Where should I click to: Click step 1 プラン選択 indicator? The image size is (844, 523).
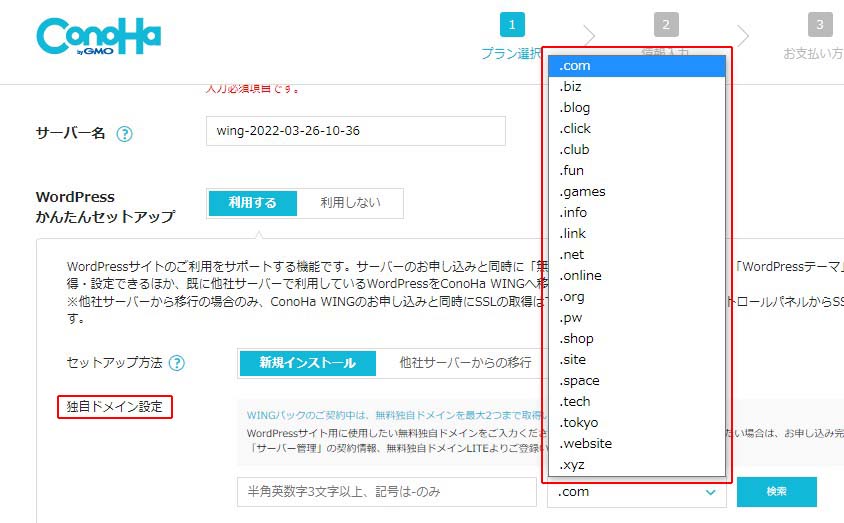pyautogui.click(x=511, y=37)
